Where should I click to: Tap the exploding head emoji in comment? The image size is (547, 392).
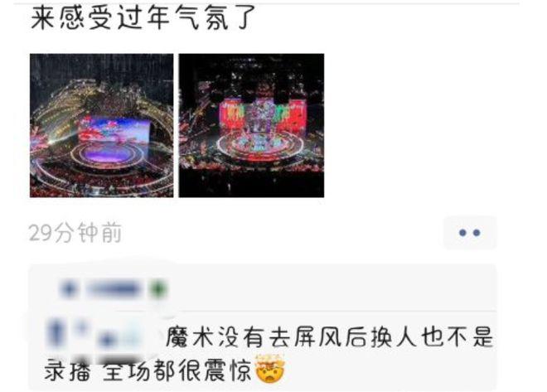pyautogui.click(x=270, y=369)
